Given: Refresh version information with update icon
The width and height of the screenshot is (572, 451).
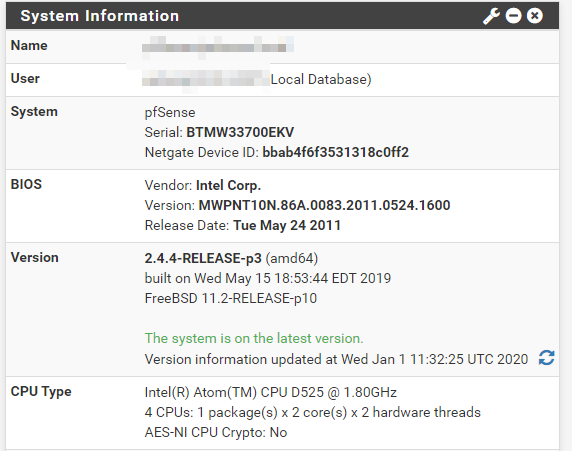Looking at the screenshot, I should click(x=546, y=358).
